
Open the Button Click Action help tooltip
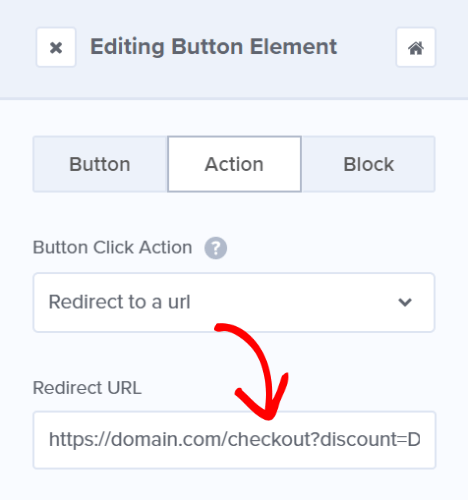click(x=216, y=248)
